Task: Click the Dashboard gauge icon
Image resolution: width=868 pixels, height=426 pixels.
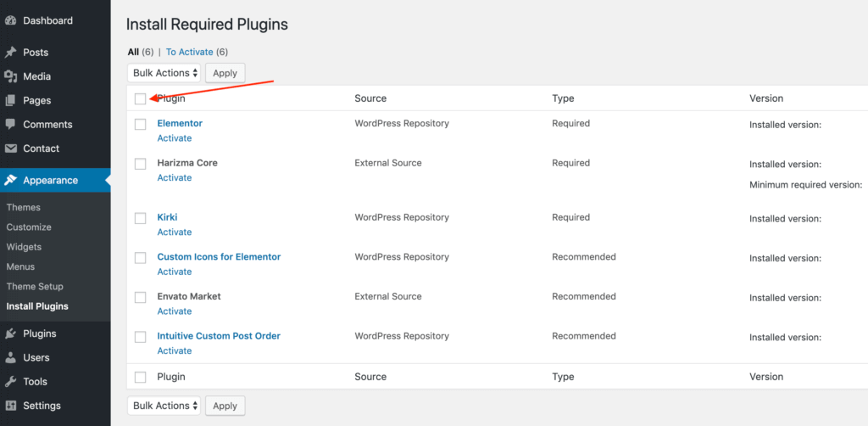Action: (x=11, y=20)
